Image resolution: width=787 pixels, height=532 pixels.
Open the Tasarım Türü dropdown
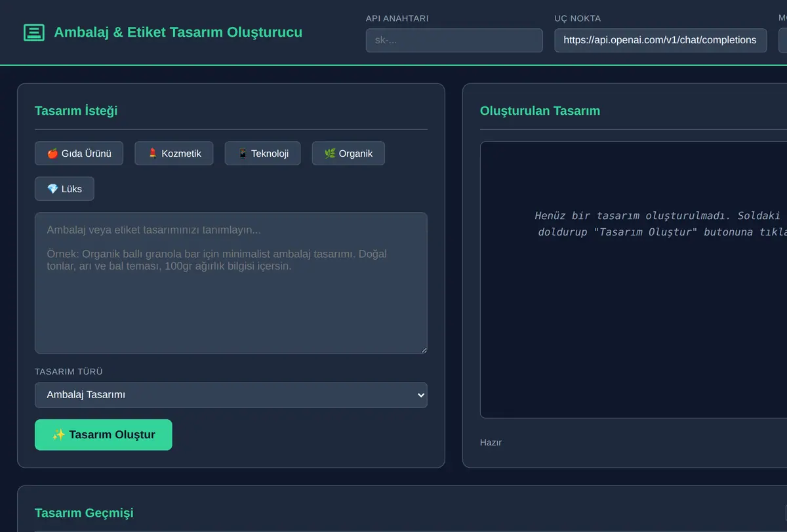click(x=231, y=395)
